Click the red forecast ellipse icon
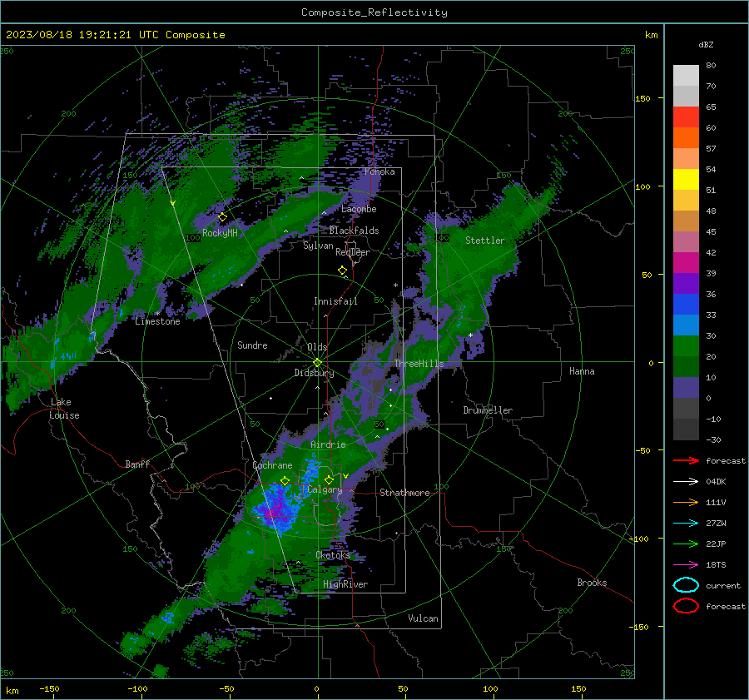 click(686, 606)
